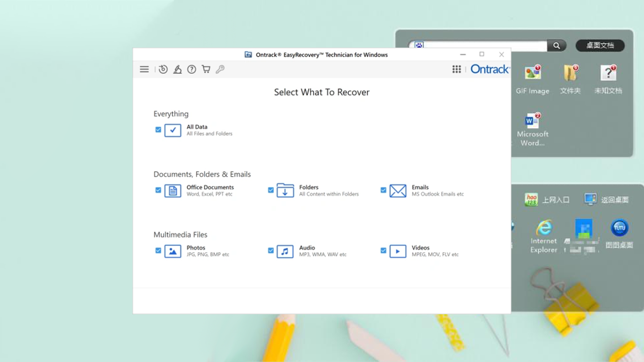
Task: Disable the Photos checkbox
Action: click(158, 250)
